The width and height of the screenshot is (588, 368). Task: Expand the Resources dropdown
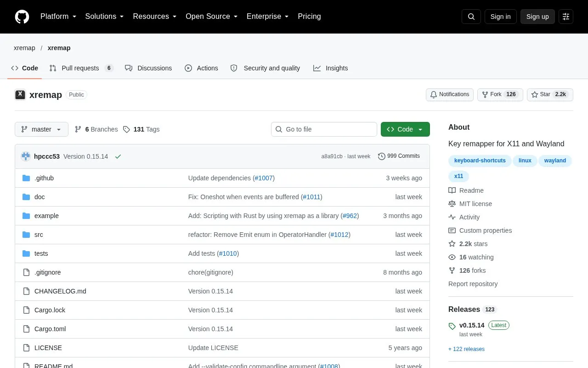155,17
